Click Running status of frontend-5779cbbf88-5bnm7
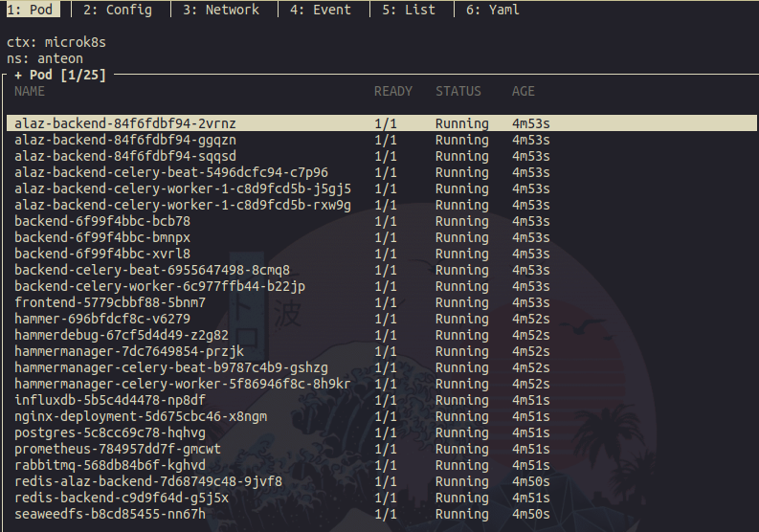Image resolution: width=759 pixels, height=532 pixels. [x=461, y=303]
